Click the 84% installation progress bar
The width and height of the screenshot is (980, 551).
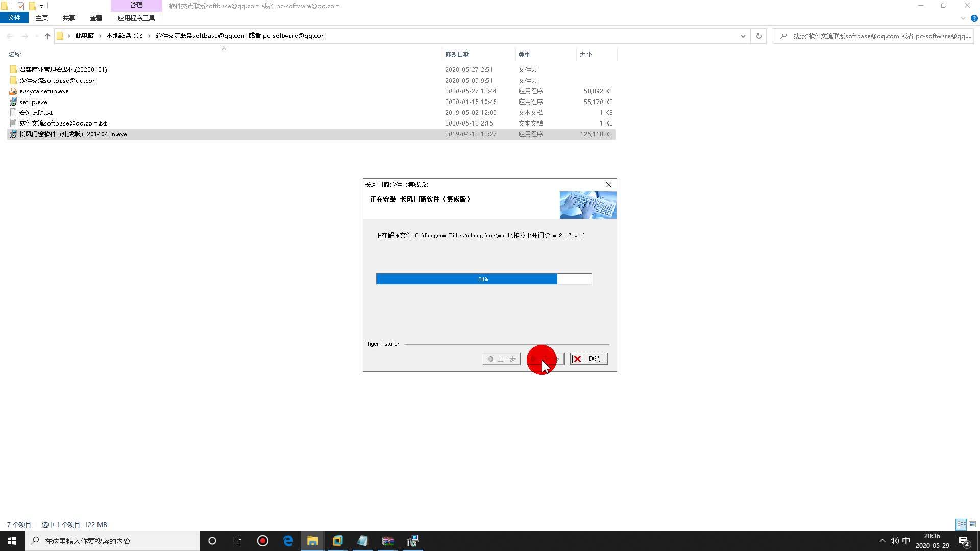[483, 279]
